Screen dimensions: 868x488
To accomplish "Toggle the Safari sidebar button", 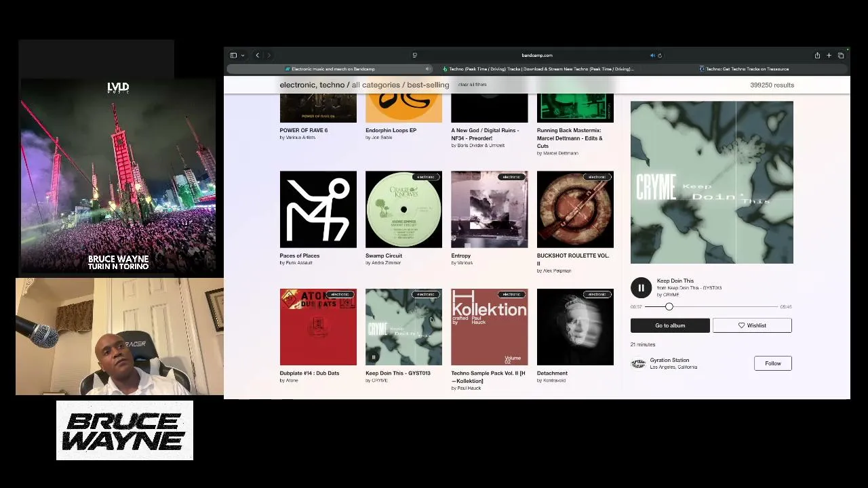I will [x=233, y=56].
